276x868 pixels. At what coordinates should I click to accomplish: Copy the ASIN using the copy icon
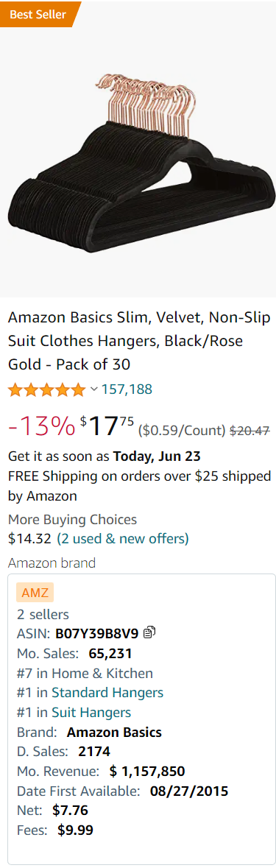(x=149, y=632)
